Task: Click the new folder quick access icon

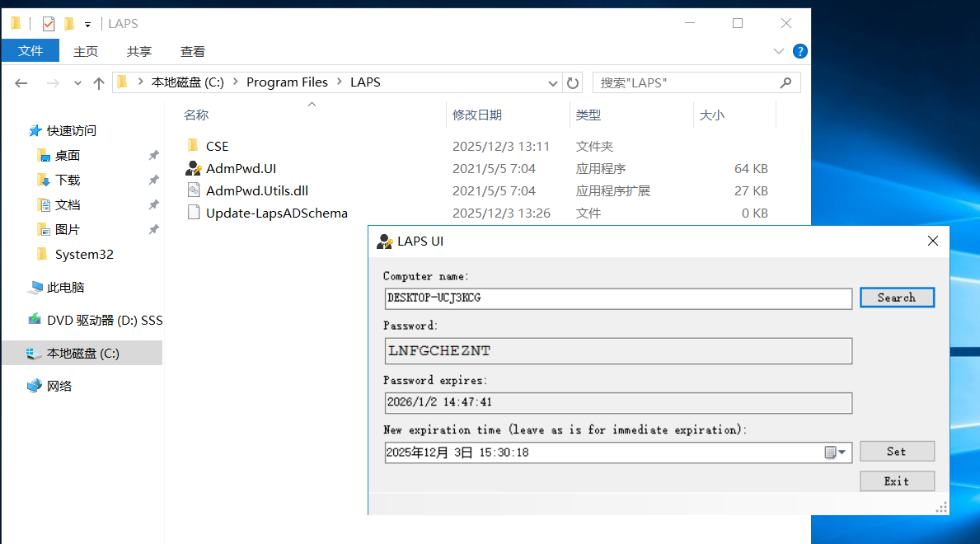Action: tap(69, 24)
